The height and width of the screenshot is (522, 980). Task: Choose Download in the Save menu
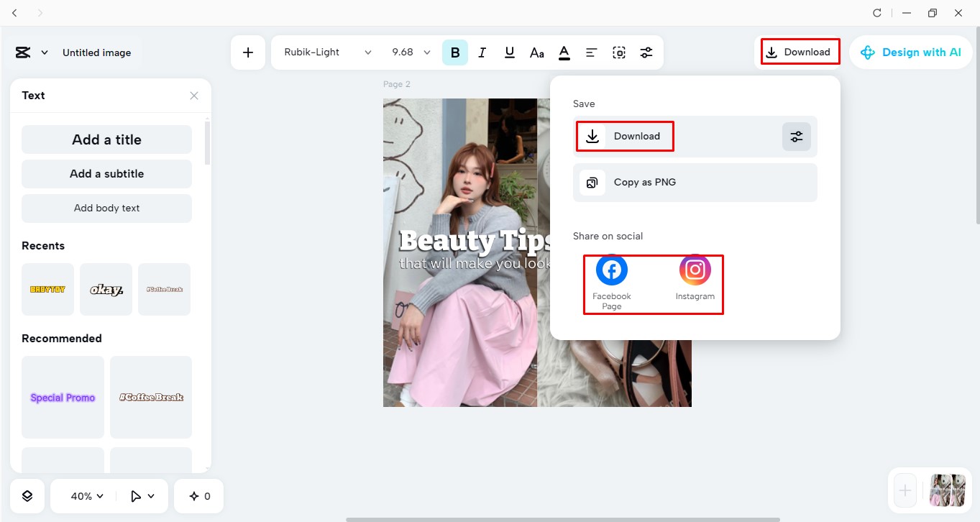pyautogui.click(x=625, y=137)
